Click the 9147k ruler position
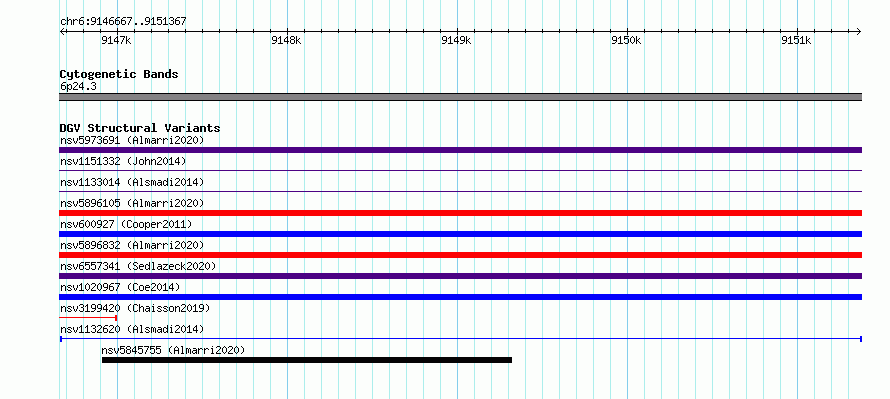 click(x=116, y=40)
